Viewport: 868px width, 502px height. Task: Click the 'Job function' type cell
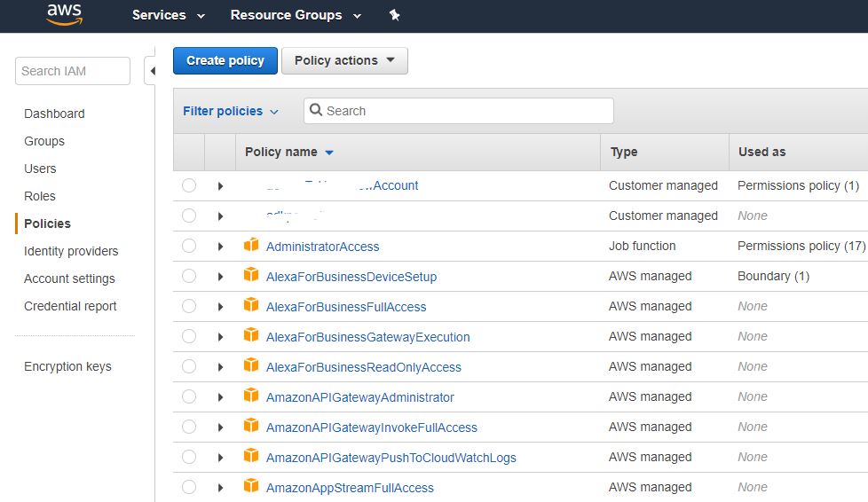(643, 246)
